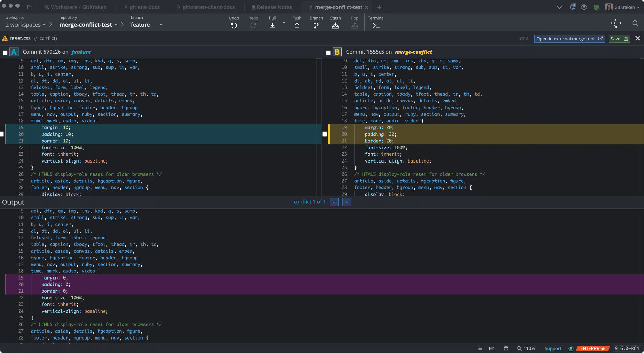This screenshot has width=644, height=353.
Task: Open keyboard shortcuts icon in status bar
Action: [492, 348]
